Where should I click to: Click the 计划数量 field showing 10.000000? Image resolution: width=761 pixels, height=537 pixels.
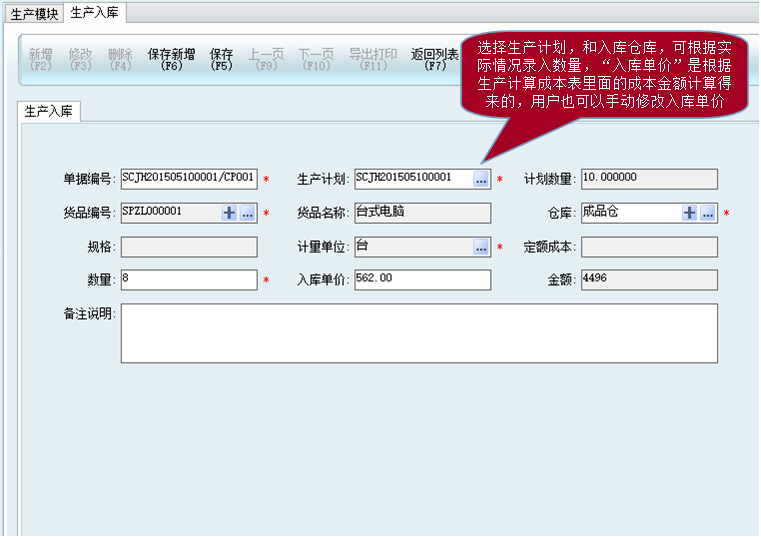pos(649,179)
